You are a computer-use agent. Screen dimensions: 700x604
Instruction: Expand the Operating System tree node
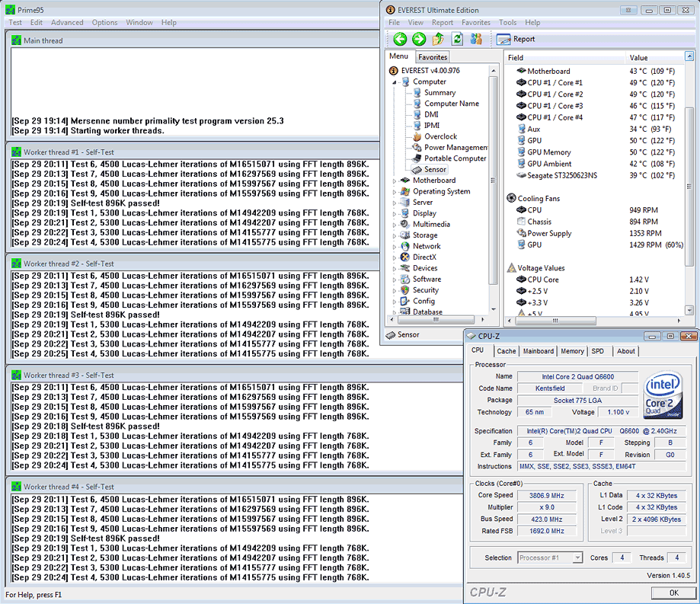(395, 192)
